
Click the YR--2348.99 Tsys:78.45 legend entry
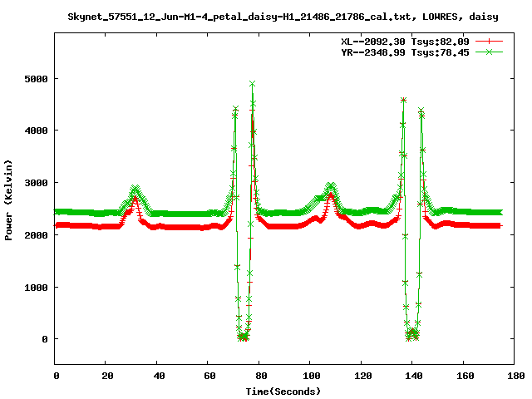(405, 52)
